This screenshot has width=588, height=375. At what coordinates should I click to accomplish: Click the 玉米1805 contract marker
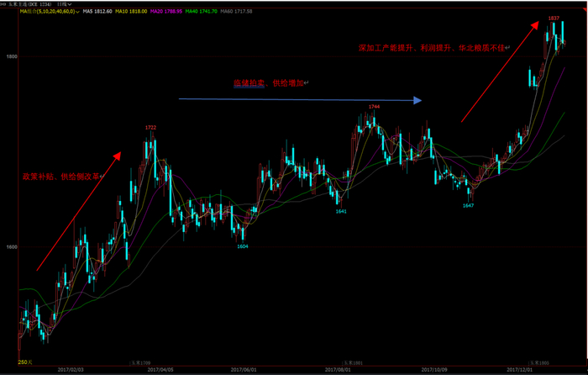point(539,363)
